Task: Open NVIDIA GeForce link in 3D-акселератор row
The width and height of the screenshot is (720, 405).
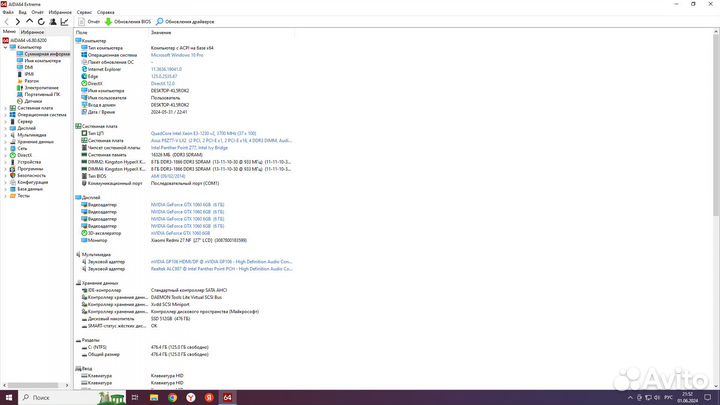Action: click(180, 233)
